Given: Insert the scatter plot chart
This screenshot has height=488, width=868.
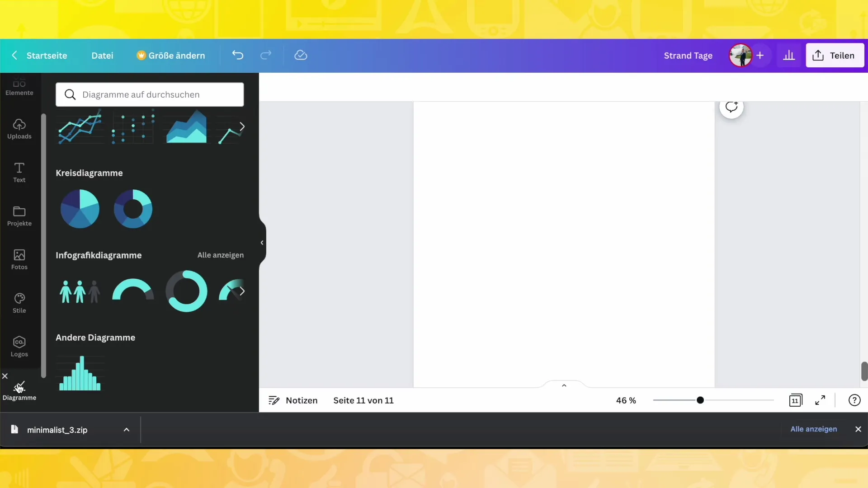Looking at the screenshot, I should coord(133,127).
